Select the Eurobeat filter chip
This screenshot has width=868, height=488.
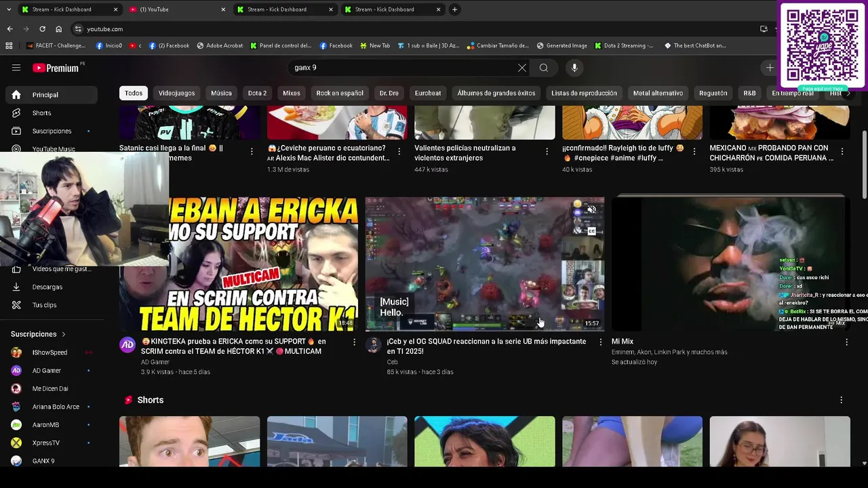(428, 93)
